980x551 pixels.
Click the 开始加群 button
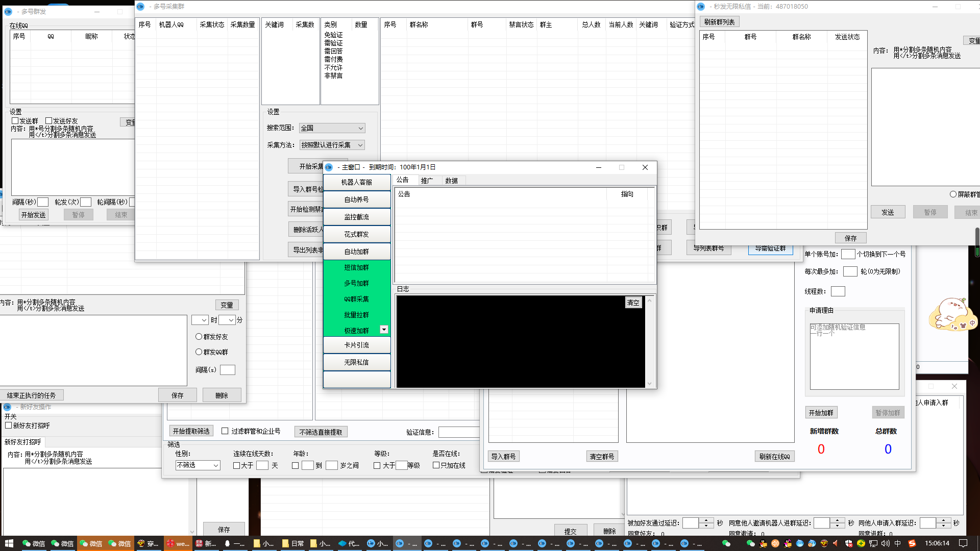click(x=821, y=413)
